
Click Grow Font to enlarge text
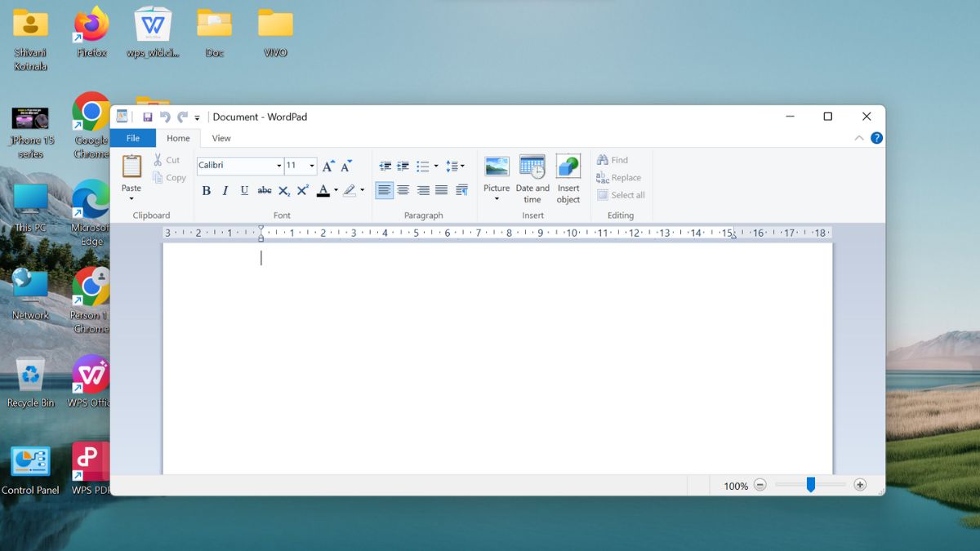tap(327, 165)
